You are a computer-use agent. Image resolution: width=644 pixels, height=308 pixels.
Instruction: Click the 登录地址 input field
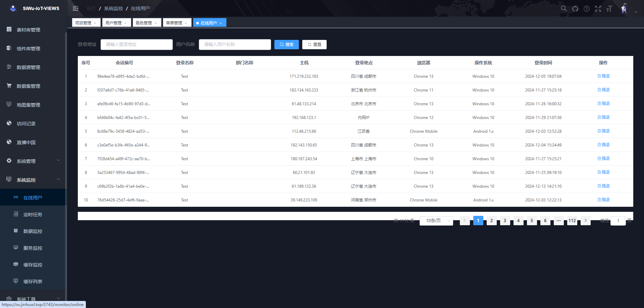point(137,45)
